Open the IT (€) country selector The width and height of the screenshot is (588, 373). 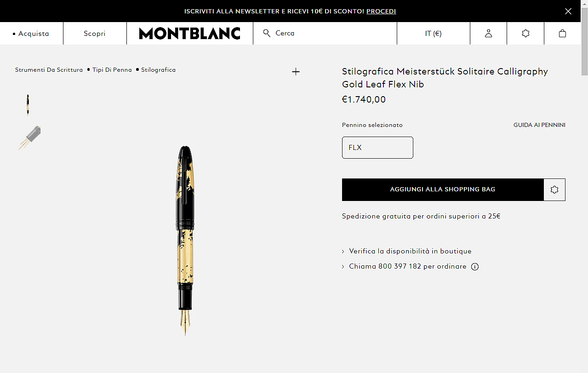coord(433,34)
